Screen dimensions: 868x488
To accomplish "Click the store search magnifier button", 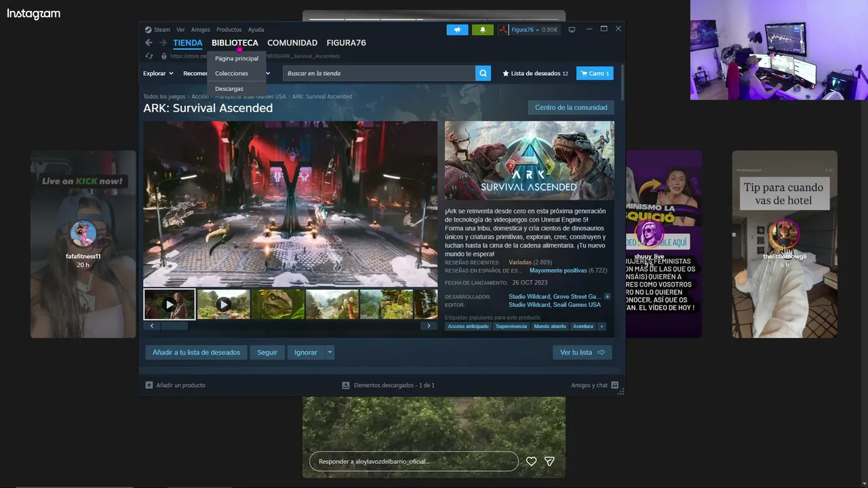I will click(x=483, y=73).
